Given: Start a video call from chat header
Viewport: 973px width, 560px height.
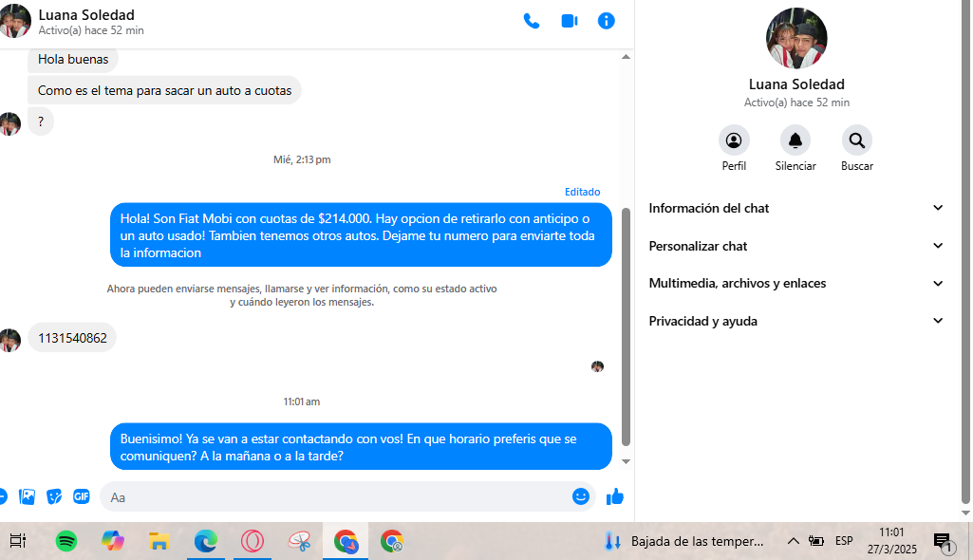Looking at the screenshot, I should click(570, 21).
